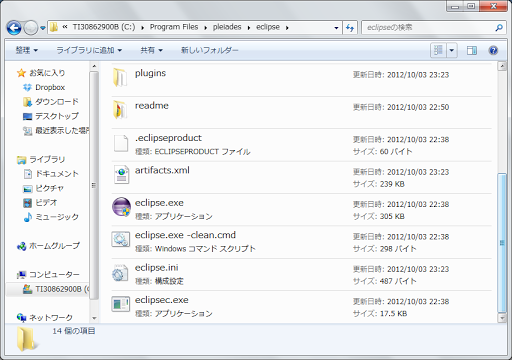Select the Program Files breadcrumb
The height and width of the screenshot is (360, 512).
[x=174, y=27]
